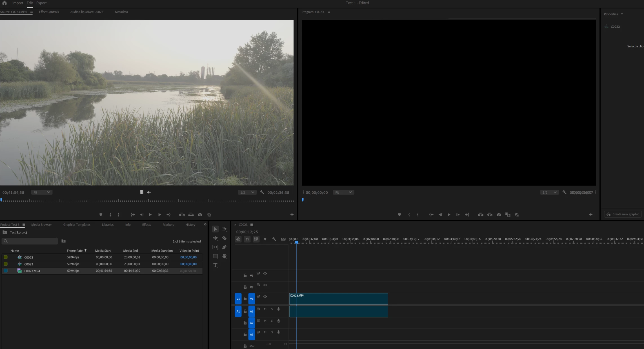Select the Hand tool
The image size is (644, 349).
point(224,256)
